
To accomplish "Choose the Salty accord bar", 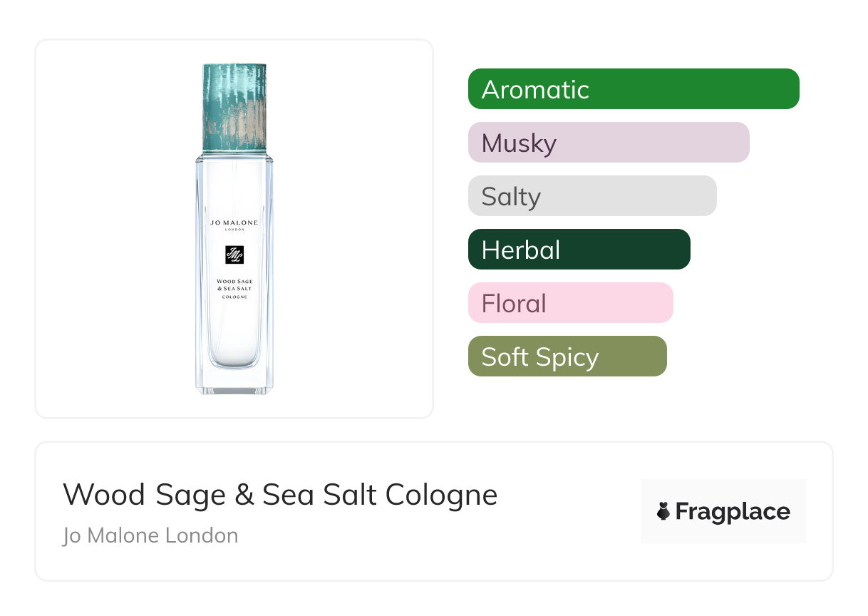I will pyautogui.click(x=592, y=196).
